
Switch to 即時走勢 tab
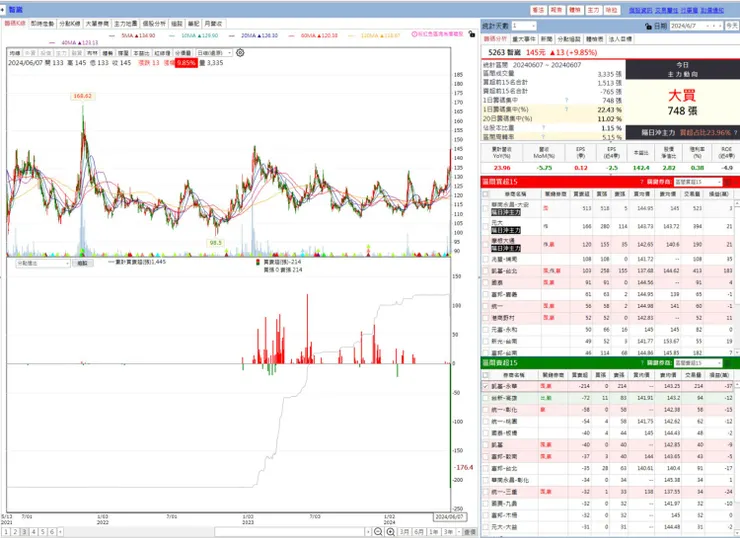click(x=42, y=24)
